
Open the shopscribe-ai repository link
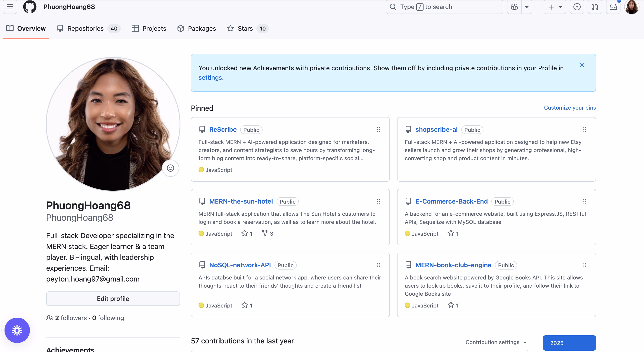(436, 129)
